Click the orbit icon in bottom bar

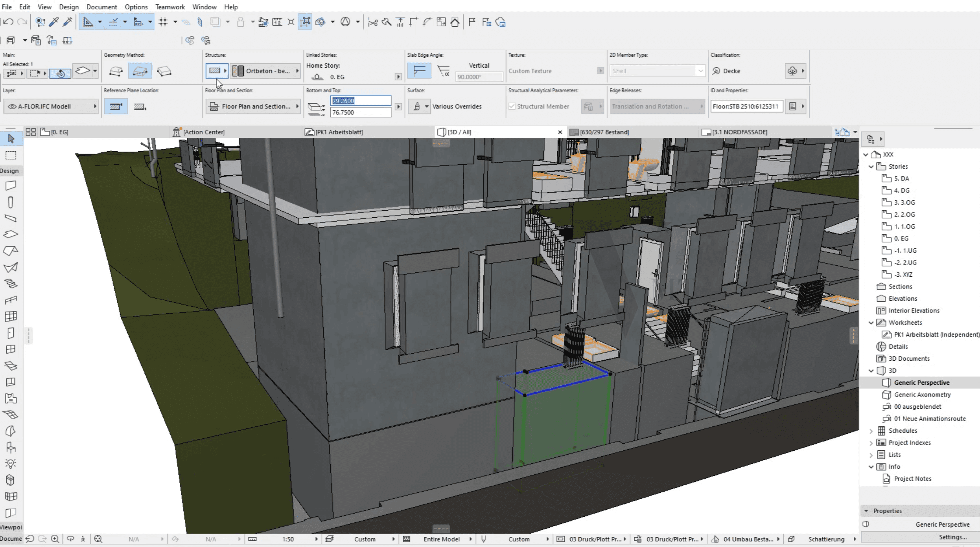pyautogui.click(x=70, y=539)
